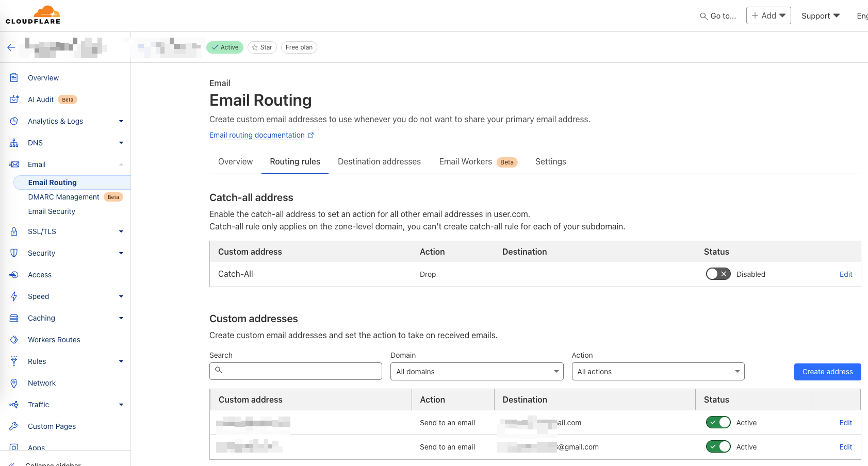The height and width of the screenshot is (466, 868).
Task: Click the SSL/TLS padlock icon
Action: 14,231
